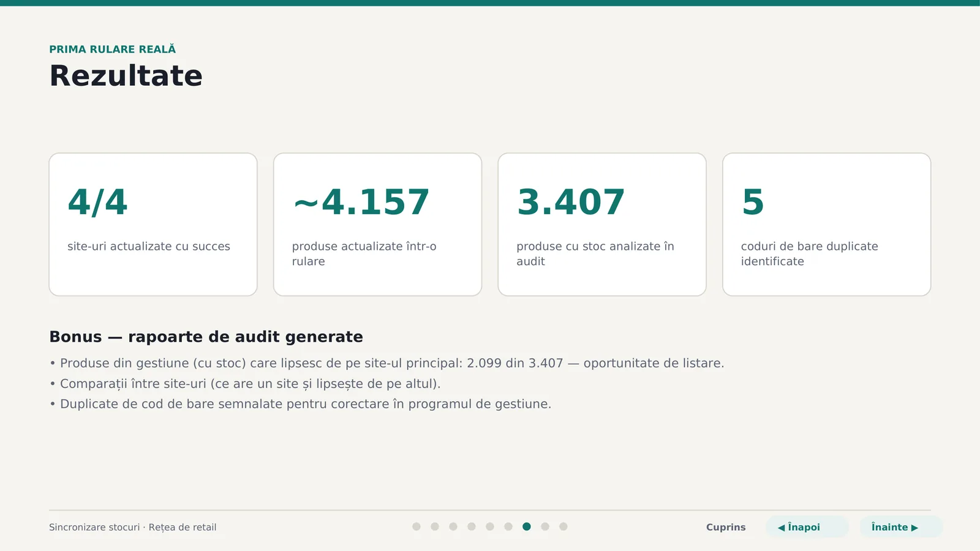Screen dimensions: 980x551
Task: Select the active seventh slide dot
Action: [x=527, y=527]
